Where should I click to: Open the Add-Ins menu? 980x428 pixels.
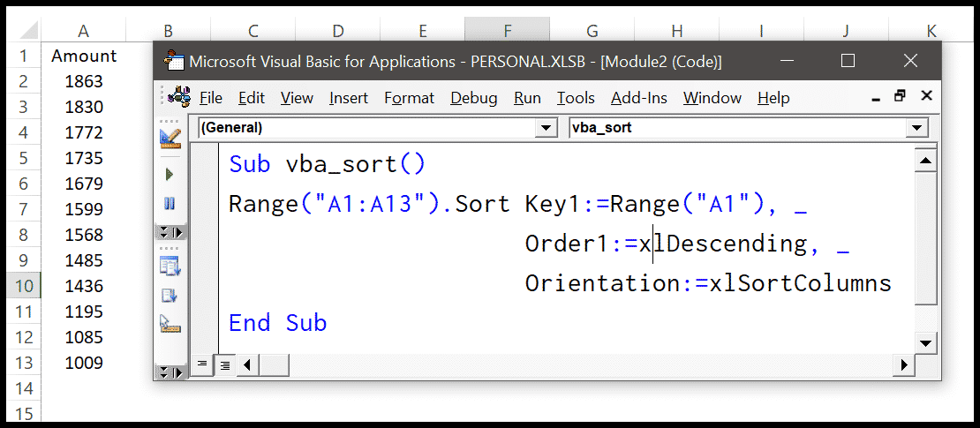[638, 98]
